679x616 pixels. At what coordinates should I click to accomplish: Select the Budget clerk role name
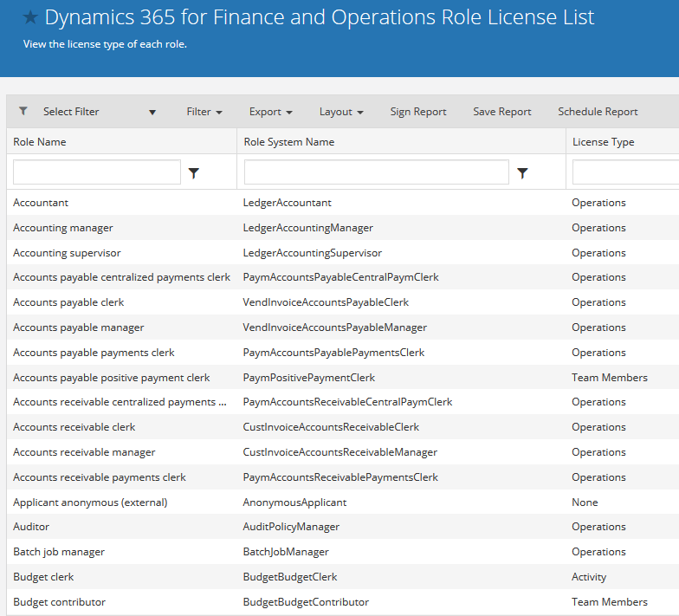pos(43,577)
